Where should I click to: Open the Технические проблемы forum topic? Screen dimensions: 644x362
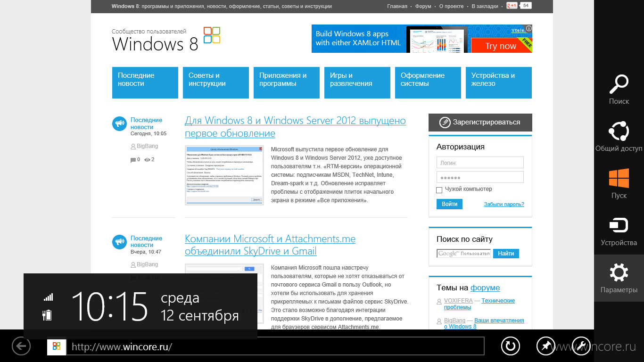[x=479, y=304]
